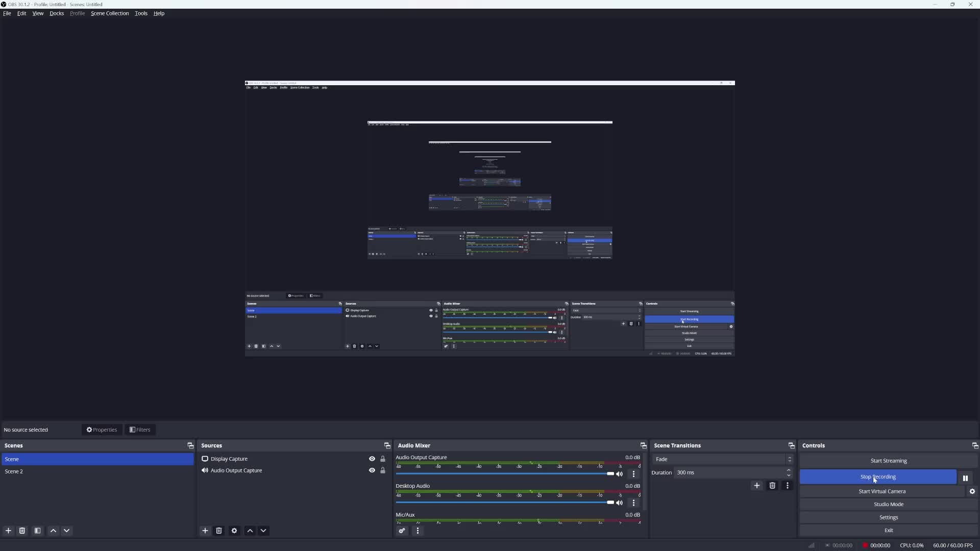Image resolution: width=980 pixels, height=551 pixels.
Task: Remove selected source with trash icon
Action: [219, 531]
